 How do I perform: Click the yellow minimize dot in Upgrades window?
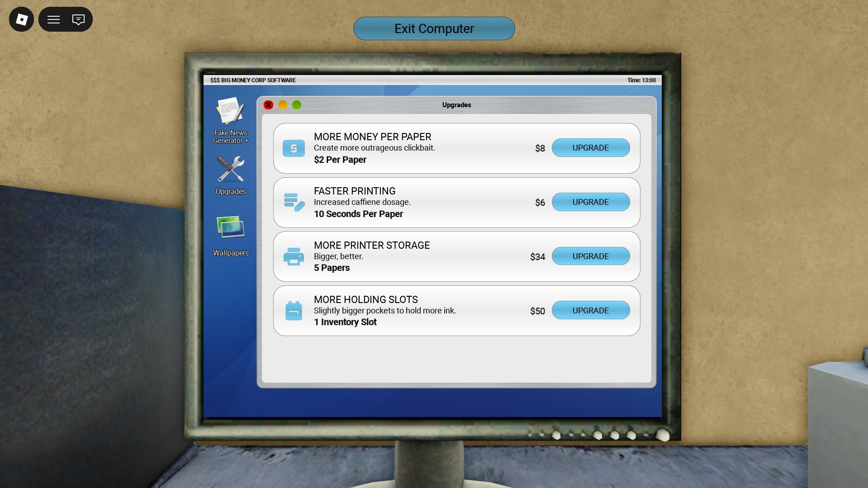283,105
